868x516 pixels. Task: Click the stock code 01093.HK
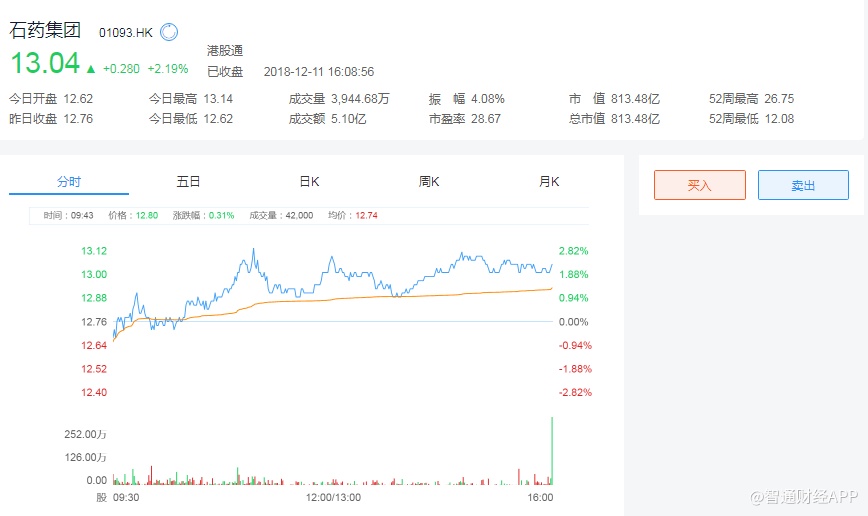point(125,32)
